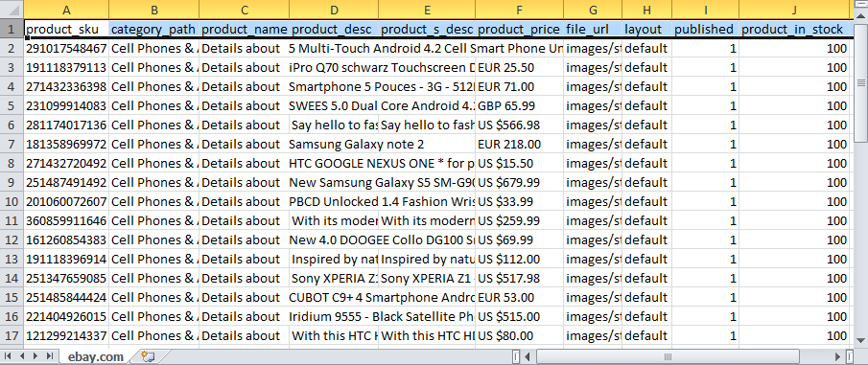868x365 pixels.
Task: Select row 1 header
Action: (x=12, y=29)
